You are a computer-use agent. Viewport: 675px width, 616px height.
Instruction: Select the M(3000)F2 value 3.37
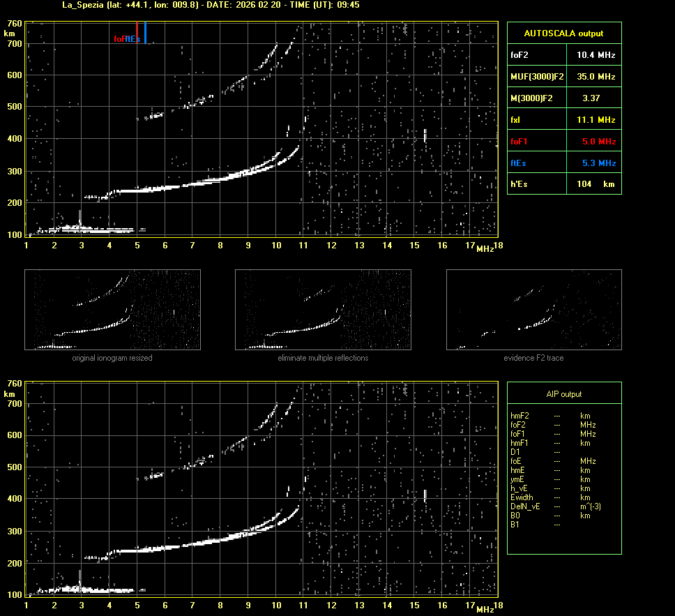pos(591,98)
